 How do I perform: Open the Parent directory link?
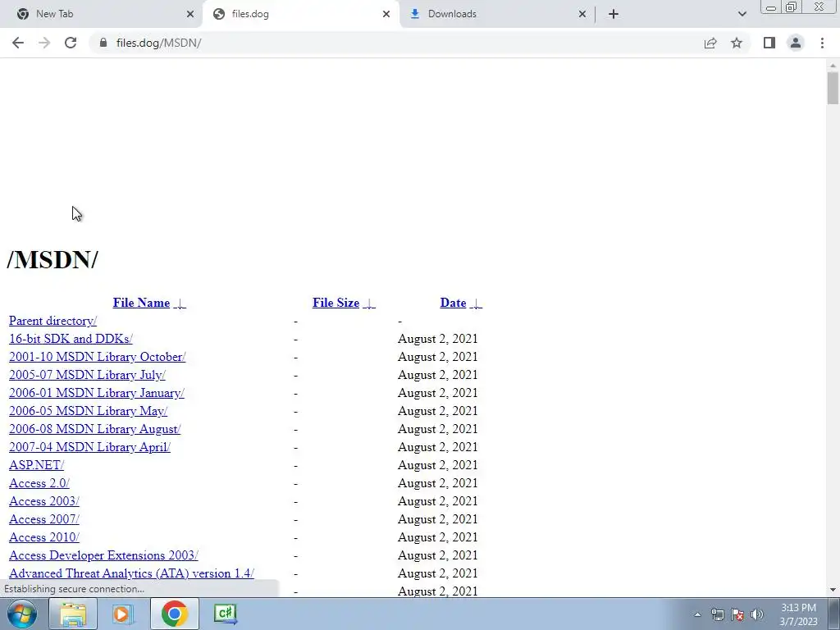(x=53, y=321)
